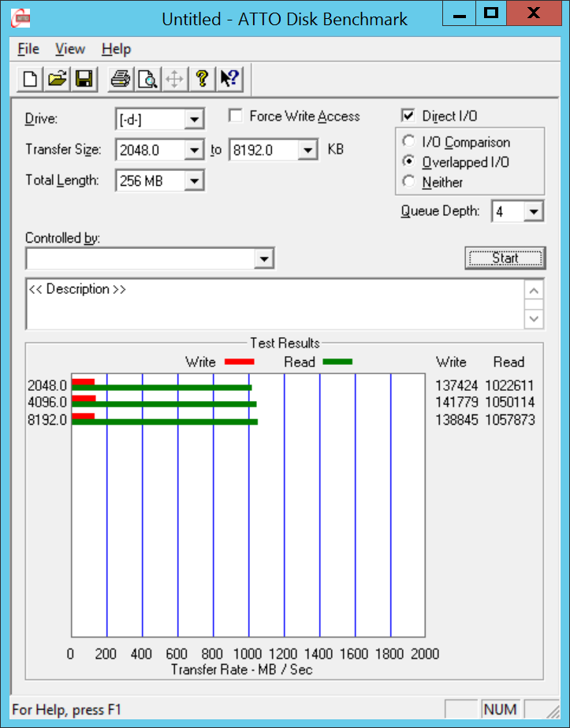Viewport: 570px width, 728px height.
Task: Click the ATTO application icon in title bar
Action: [x=20, y=19]
